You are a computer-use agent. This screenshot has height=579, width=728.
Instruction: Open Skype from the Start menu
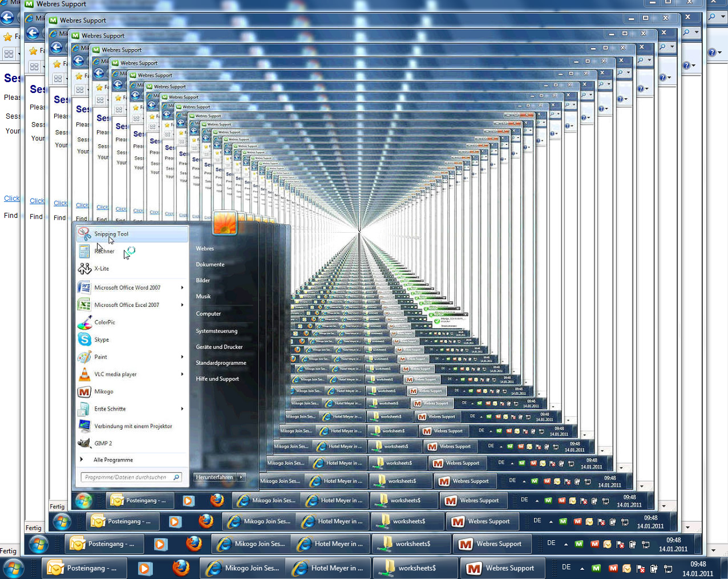(x=132, y=339)
